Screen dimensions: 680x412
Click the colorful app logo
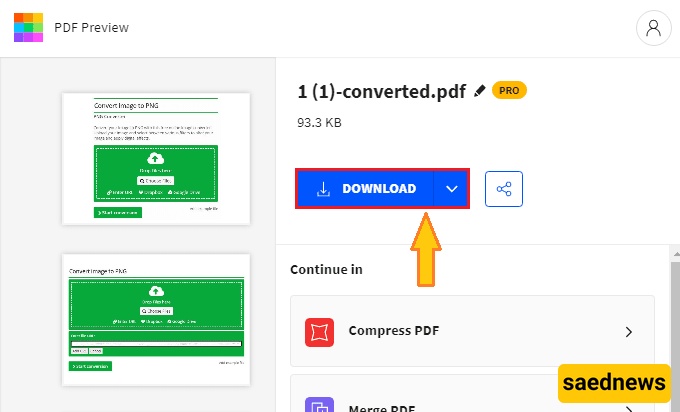[29, 27]
